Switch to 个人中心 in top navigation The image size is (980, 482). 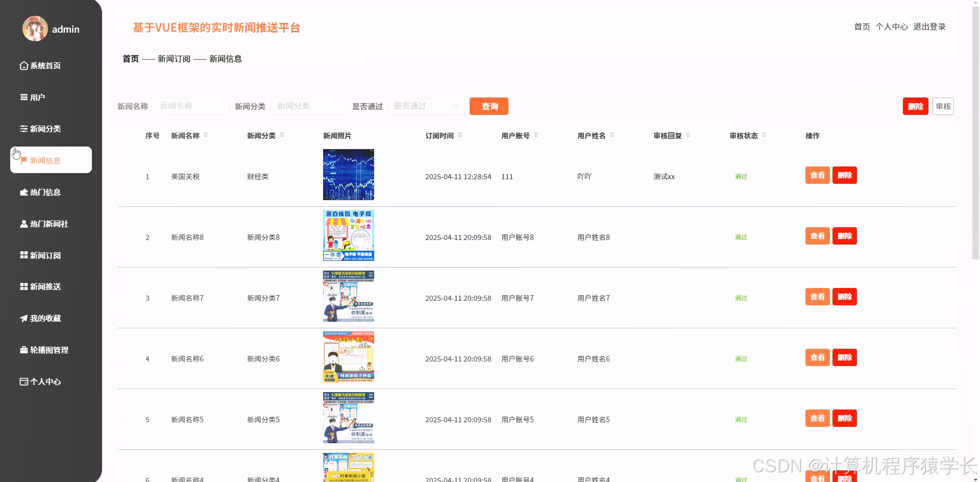click(891, 27)
